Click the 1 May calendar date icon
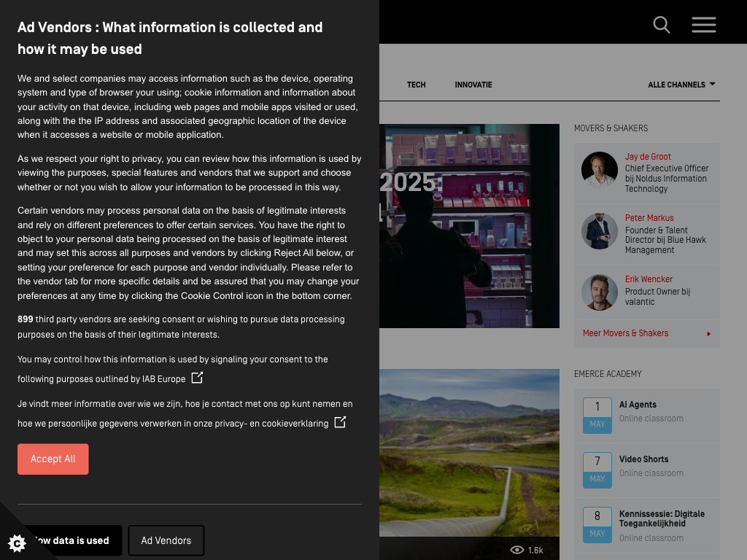This screenshot has width=747, height=560. tap(597, 415)
